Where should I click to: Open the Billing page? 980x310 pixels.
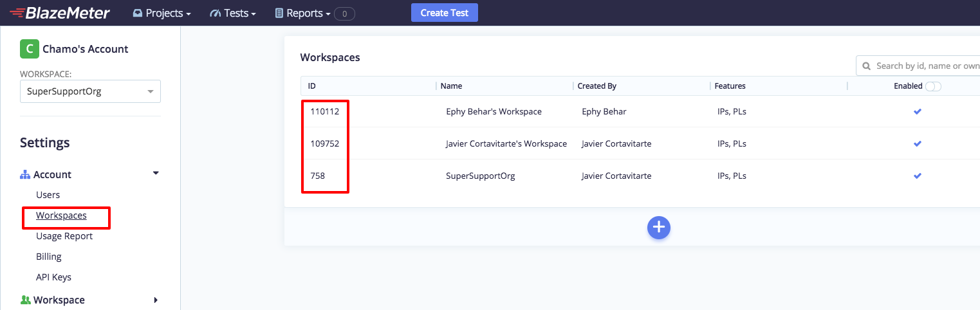(x=49, y=257)
